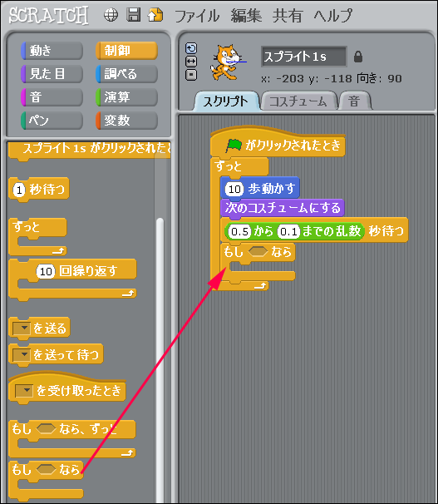Click green flag on hat block

[234, 146]
